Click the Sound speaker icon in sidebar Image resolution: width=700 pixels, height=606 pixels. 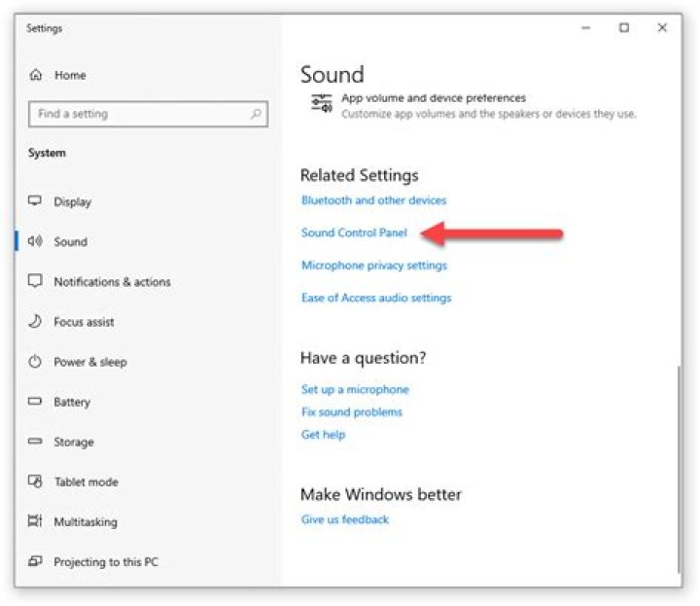pyautogui.click(x=35, y=241)
